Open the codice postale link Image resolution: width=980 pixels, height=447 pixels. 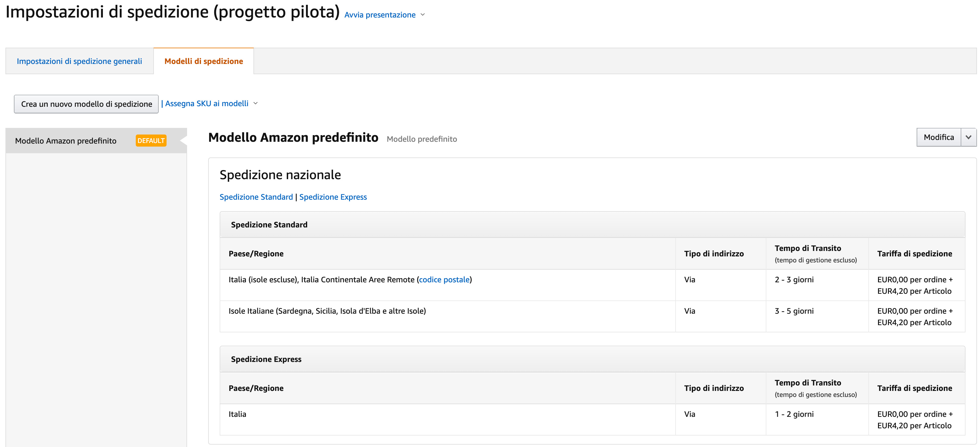pyautogui.click(x=444, y=280)
